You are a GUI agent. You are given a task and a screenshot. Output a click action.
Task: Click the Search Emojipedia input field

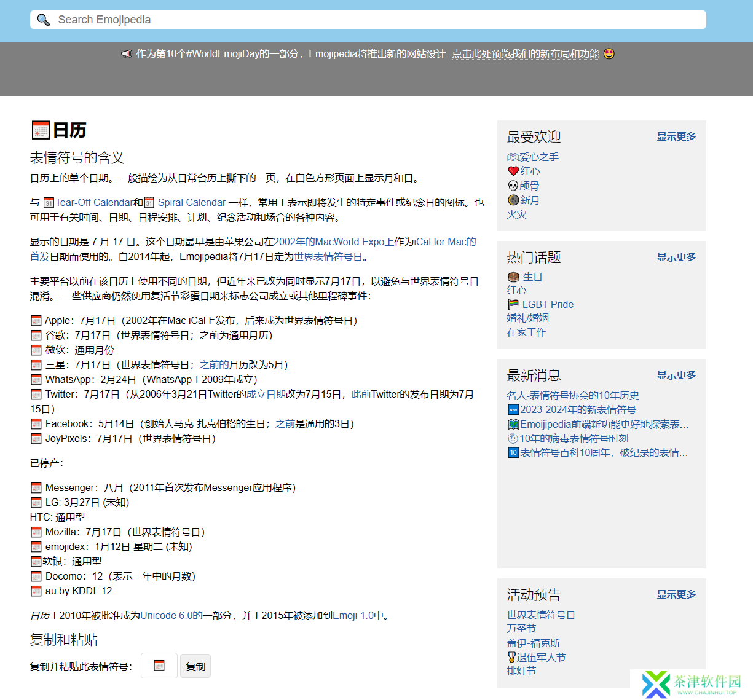click(368, 20)
